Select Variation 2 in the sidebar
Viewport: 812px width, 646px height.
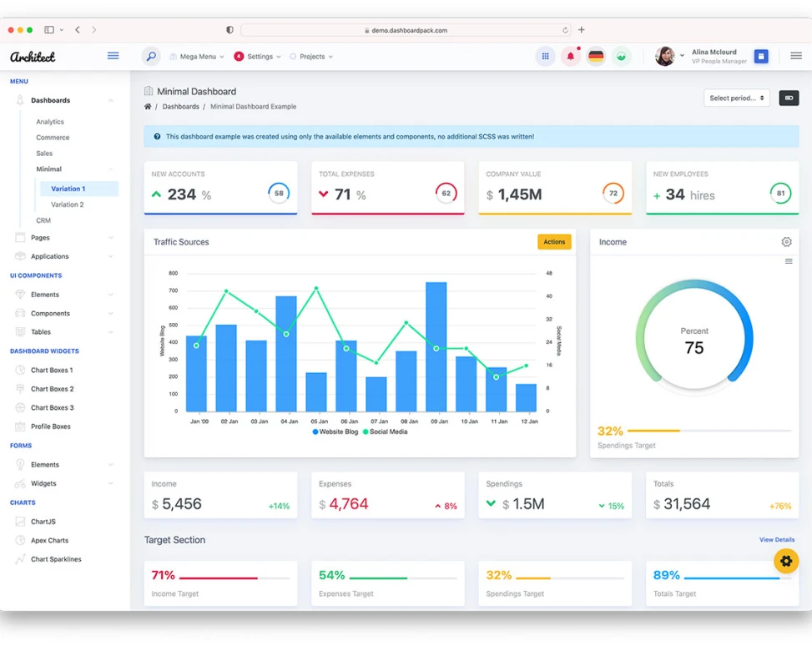pyautogui.click(x=67, y=204)
